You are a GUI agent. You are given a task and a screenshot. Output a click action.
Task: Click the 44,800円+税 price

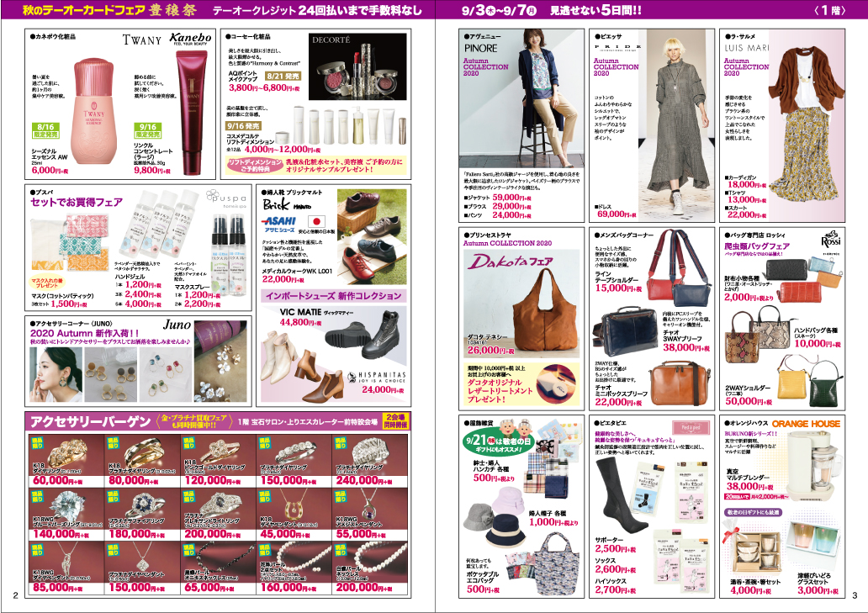300,322
